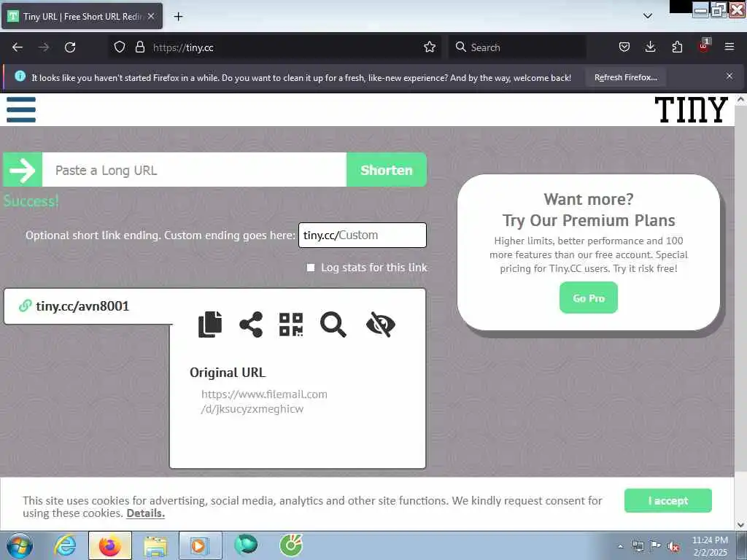747x560 pixels.
Task: Share the short link via share icon
Action: (251, 324)
